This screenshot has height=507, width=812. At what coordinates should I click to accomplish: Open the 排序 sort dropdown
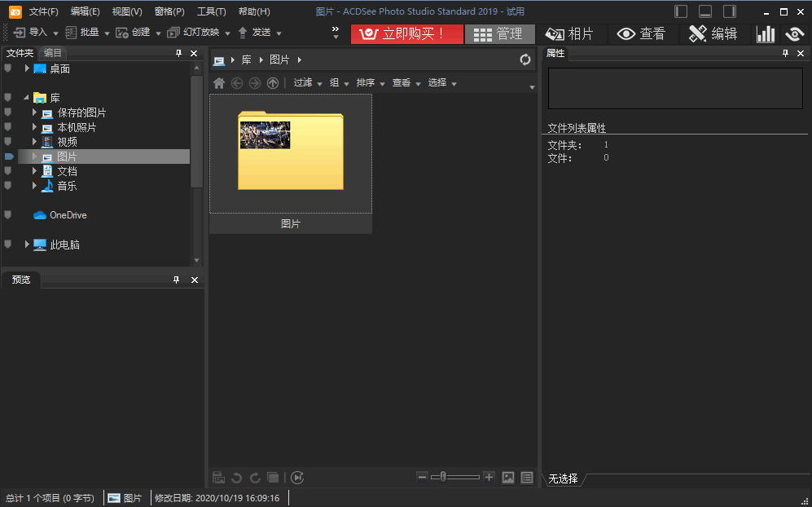[371, 83]
